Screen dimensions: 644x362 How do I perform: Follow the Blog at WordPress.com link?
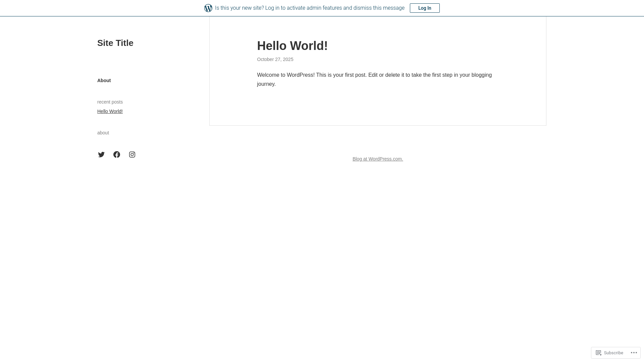378,159
